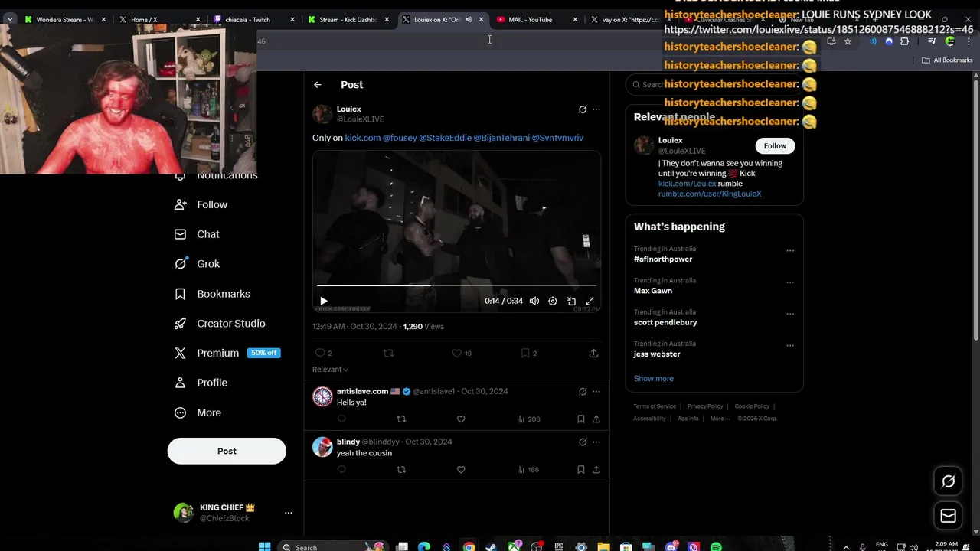
Task: Expand the video to fullscreen
Action: tap(590, 302)
